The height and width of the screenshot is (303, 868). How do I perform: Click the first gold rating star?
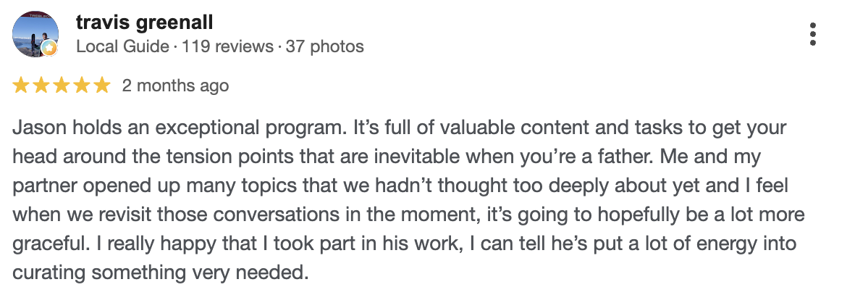click(21, 86)
